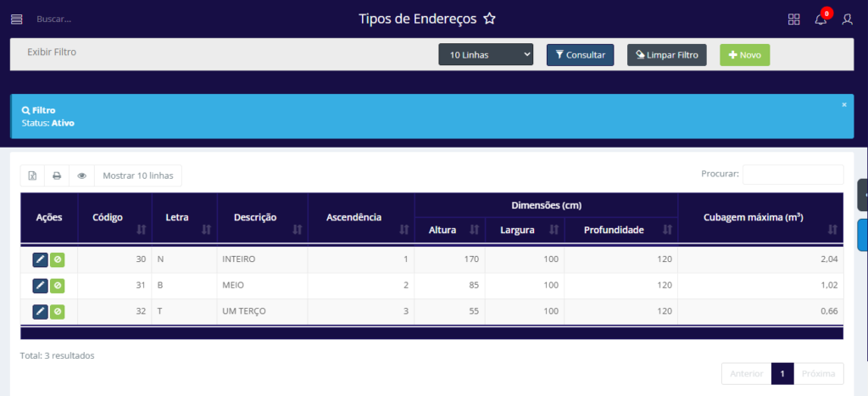Expand the Exibir Filtro section
Screen dimensions: 868x396
click(x=52, y=52)
